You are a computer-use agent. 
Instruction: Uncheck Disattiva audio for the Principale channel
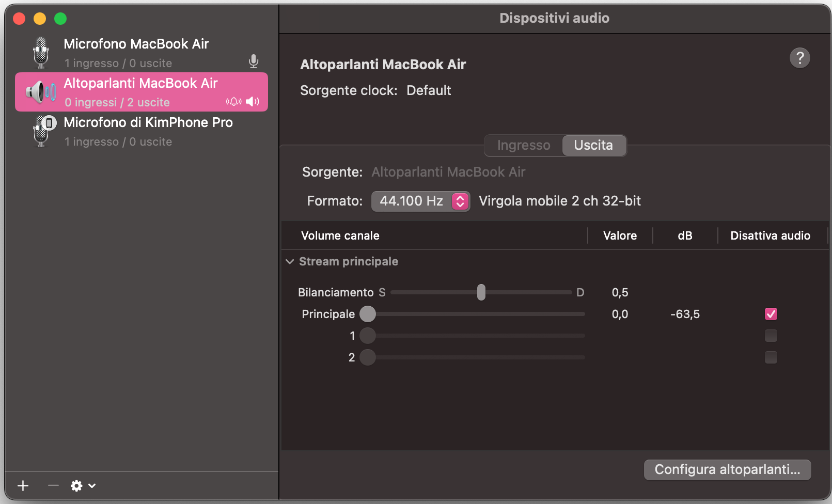(x=771, y=313)
